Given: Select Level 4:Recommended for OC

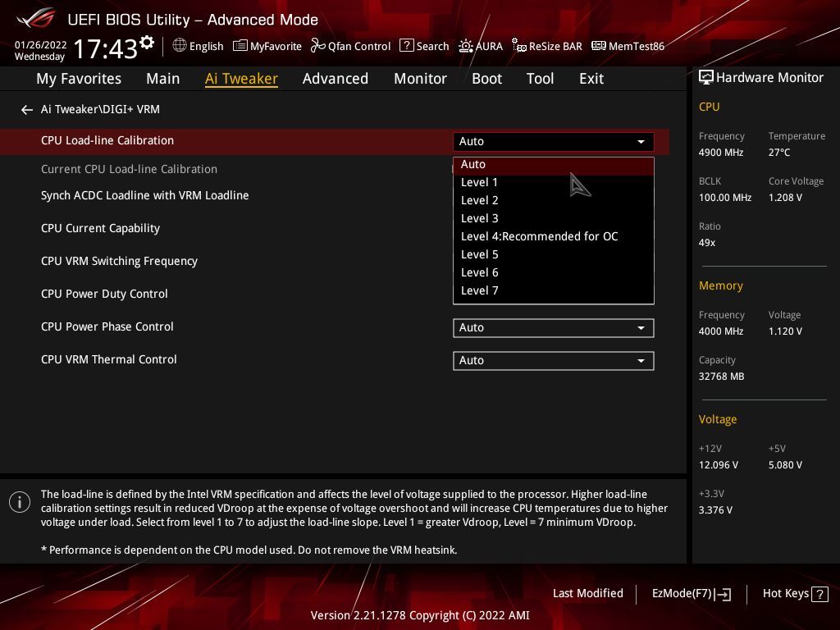Looking at the screenshot, I should coord(554,236).
